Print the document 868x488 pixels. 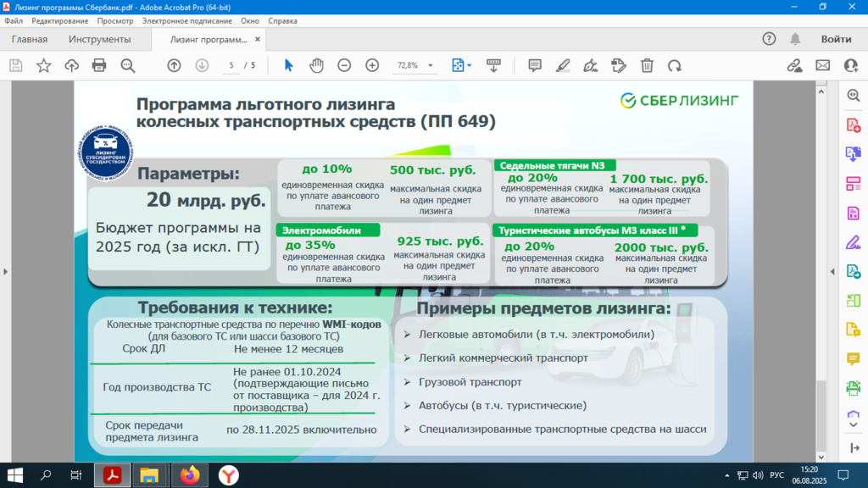99,65
